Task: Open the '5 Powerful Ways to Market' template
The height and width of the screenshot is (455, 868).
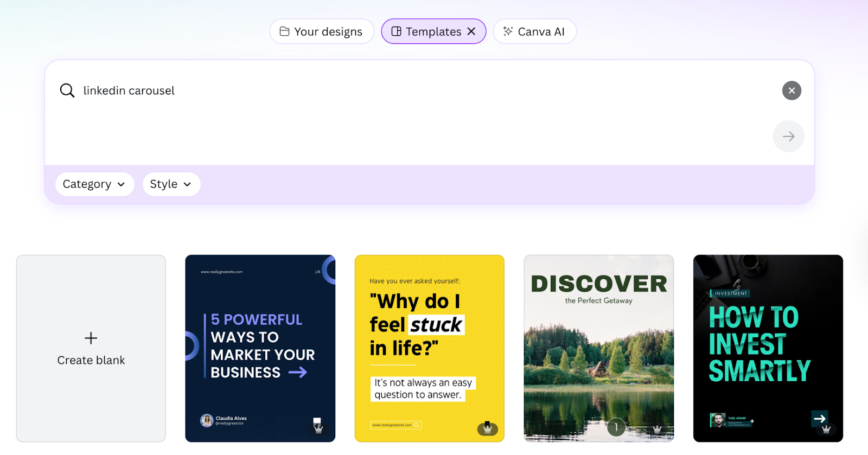Action: [260, 349]
